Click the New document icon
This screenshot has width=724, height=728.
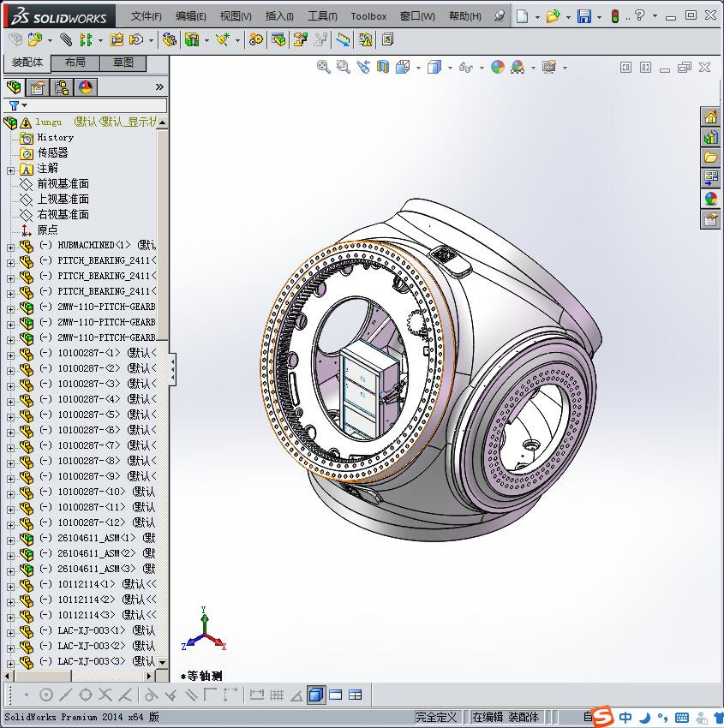click(523, 16)
